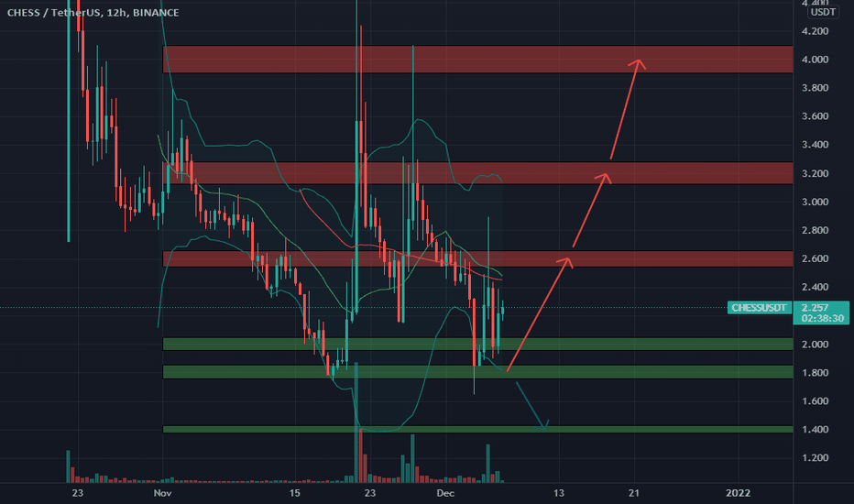
Task: Click the 3.600 price axis label
Action: point(815,116)
